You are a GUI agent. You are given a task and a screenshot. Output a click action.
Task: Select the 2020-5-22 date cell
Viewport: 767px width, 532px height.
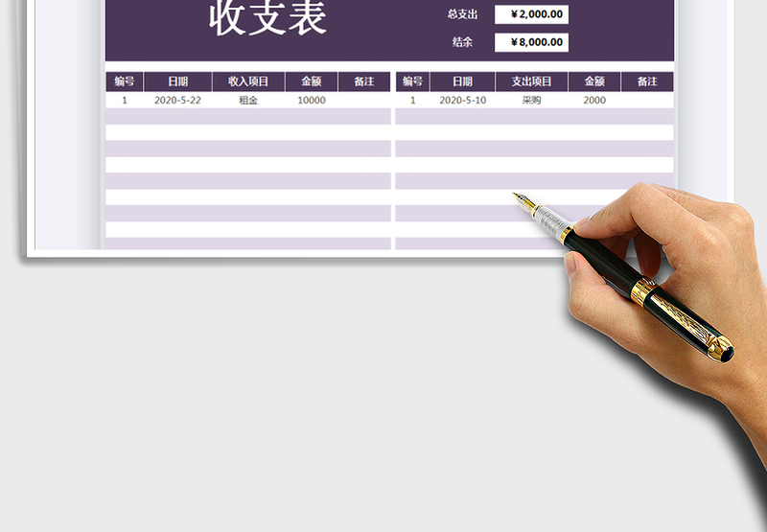(177, 101)
